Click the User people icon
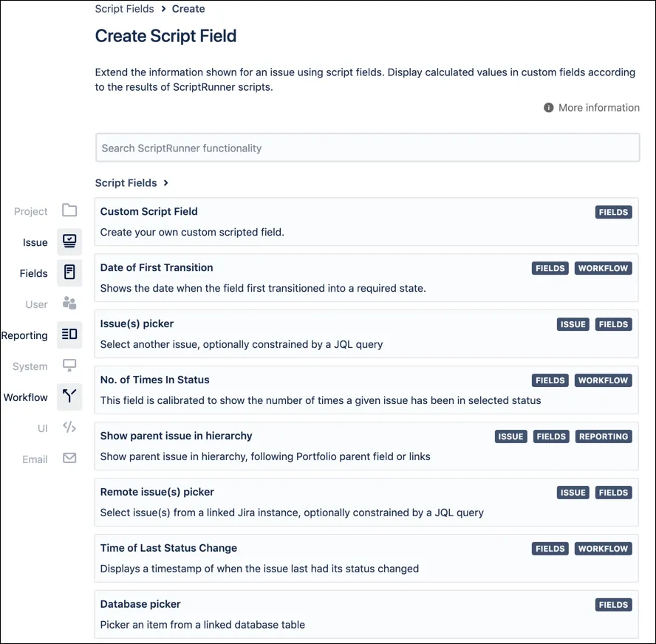The width and height of the screenshot is (656, 644). pos(69,304)
